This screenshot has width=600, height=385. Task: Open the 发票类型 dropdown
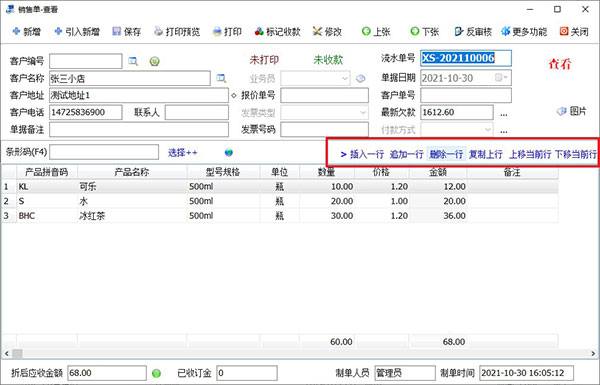(x=363, y=113)
